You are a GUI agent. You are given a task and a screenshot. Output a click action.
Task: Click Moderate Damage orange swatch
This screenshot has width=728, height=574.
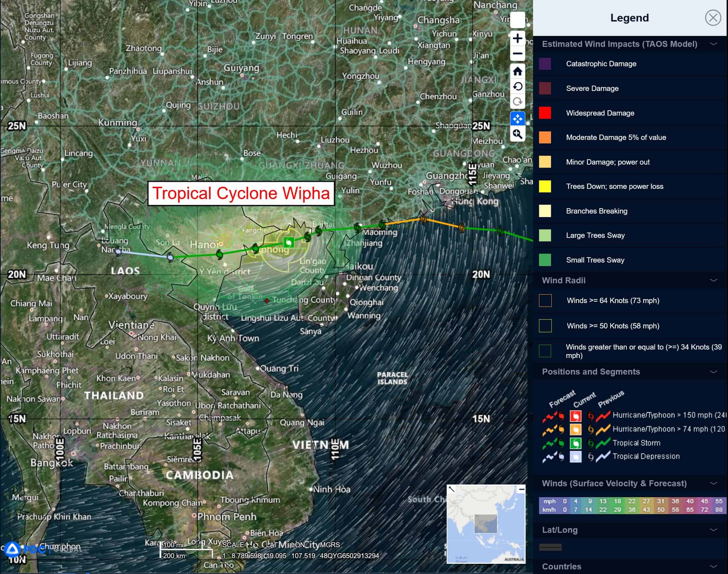(545, 137)
